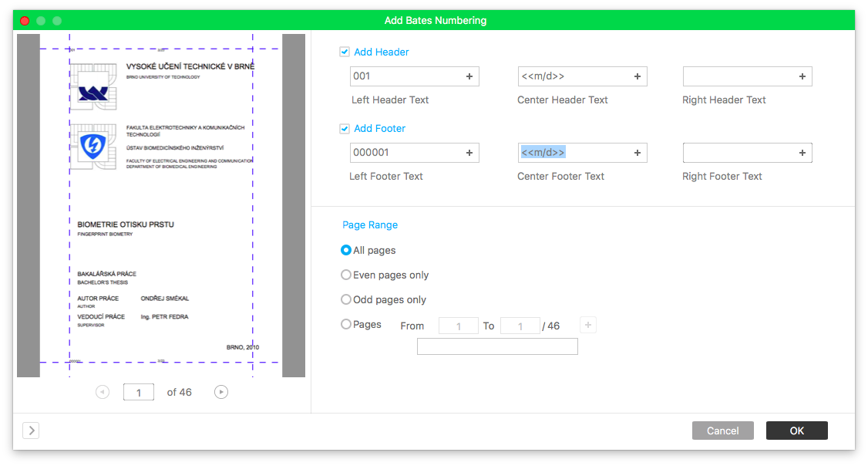
Task: Click the red close window button
Action: pos(25,21)
